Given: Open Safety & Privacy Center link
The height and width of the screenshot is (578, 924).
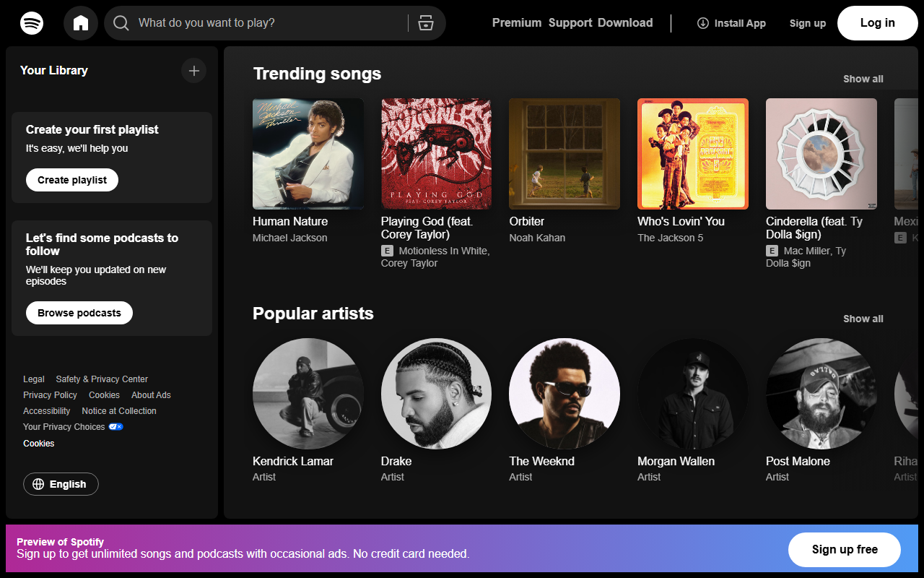Looking at the screenshot, I should 102,379.
